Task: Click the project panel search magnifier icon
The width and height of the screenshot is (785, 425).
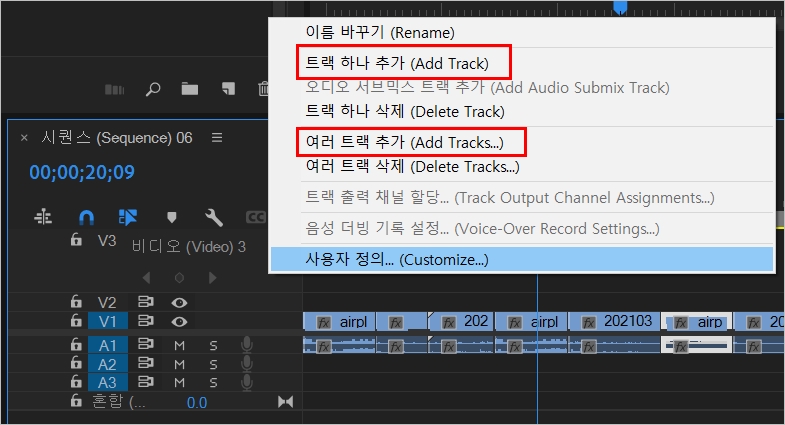Action: pos(153,90)
